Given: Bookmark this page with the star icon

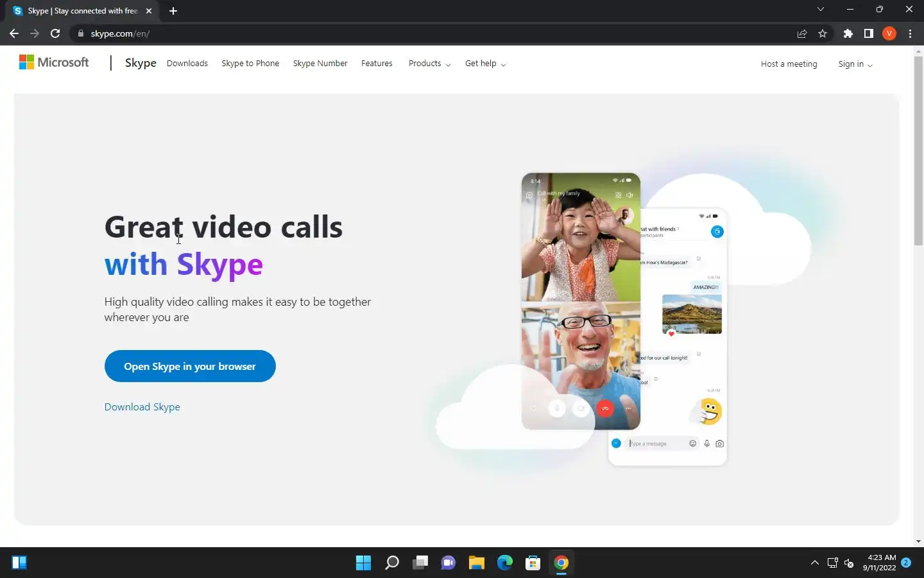Looking at the screenshot, I should (823, 33).
